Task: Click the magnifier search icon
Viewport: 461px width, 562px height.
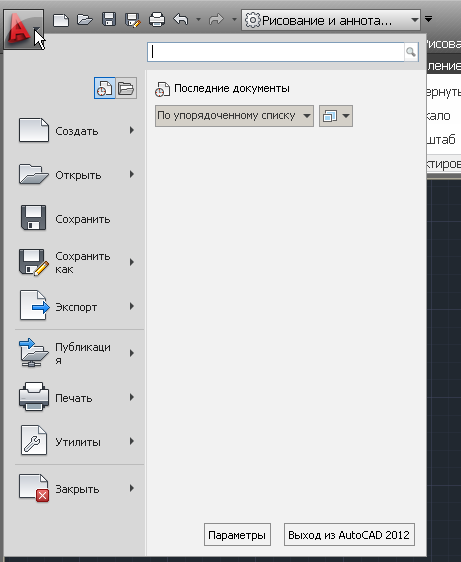Action: tap(411, 52)
